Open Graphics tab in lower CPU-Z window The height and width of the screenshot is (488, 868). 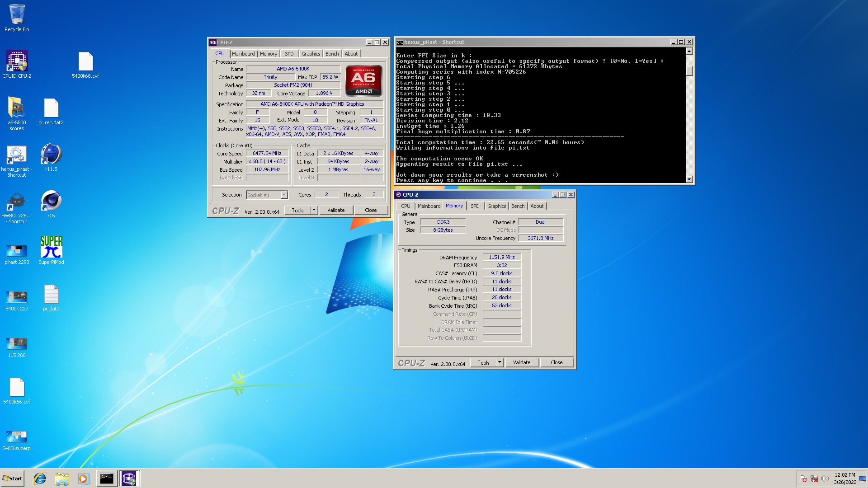(497, 206)
